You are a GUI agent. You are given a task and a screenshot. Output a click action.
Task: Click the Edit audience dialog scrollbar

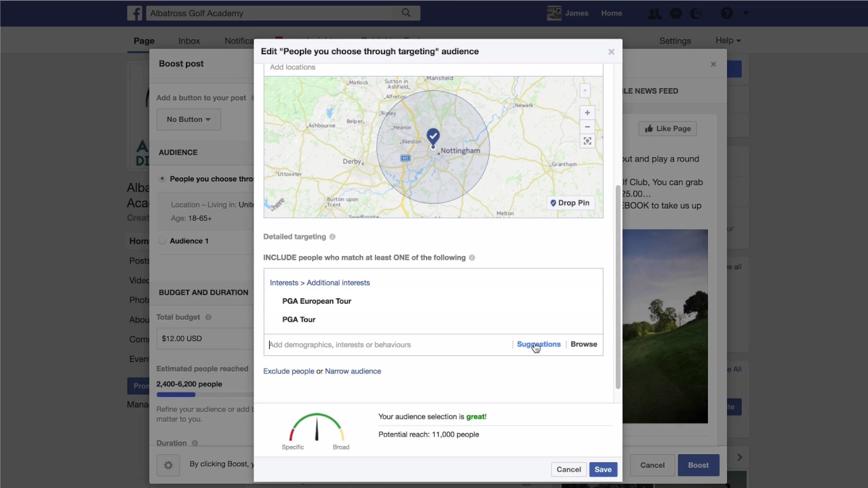(x=618, y=287)
